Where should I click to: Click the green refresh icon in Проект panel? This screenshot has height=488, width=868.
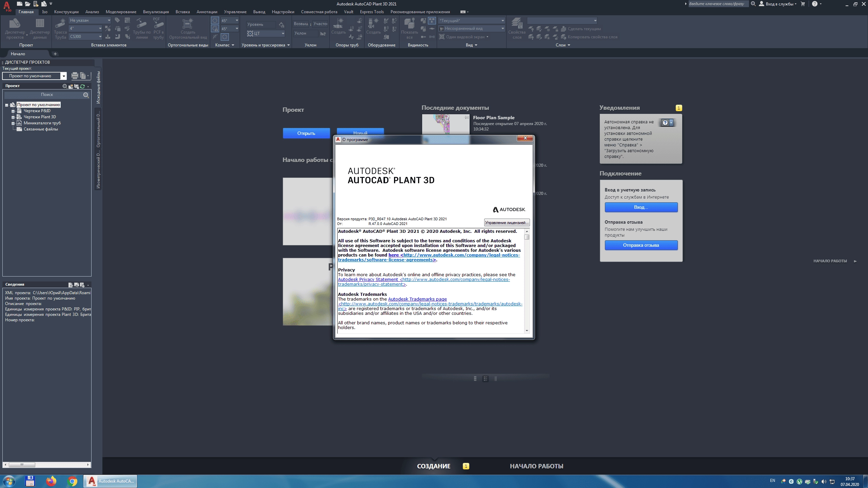(82, 86)
